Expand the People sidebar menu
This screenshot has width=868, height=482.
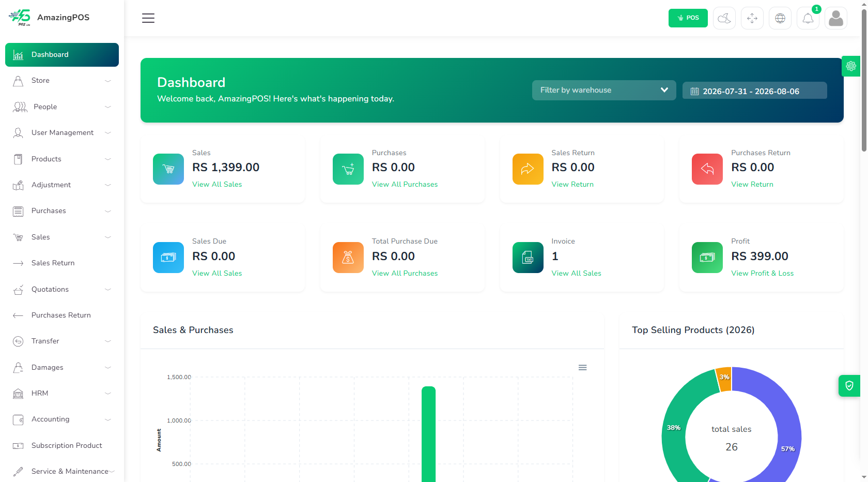62,107
